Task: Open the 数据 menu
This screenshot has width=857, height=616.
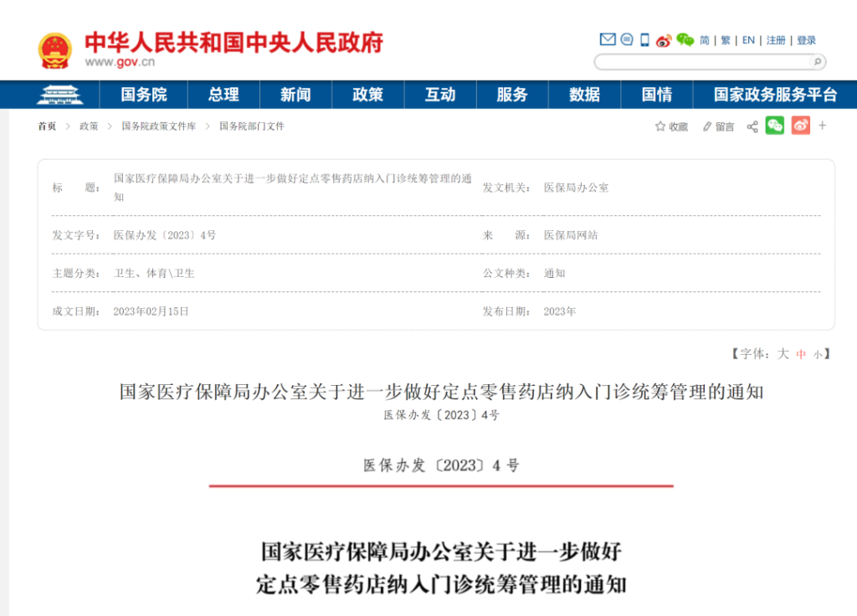Action: (584, 95)
